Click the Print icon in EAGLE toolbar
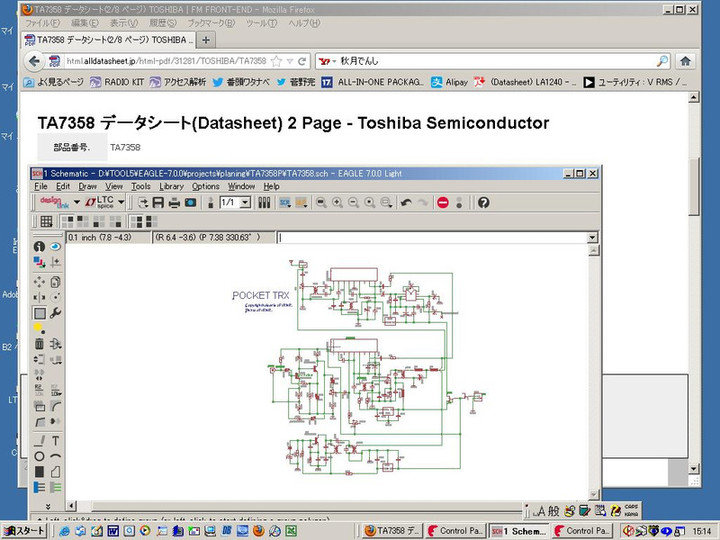The width and height of the screenshot is (720, 540). [174, 203]
